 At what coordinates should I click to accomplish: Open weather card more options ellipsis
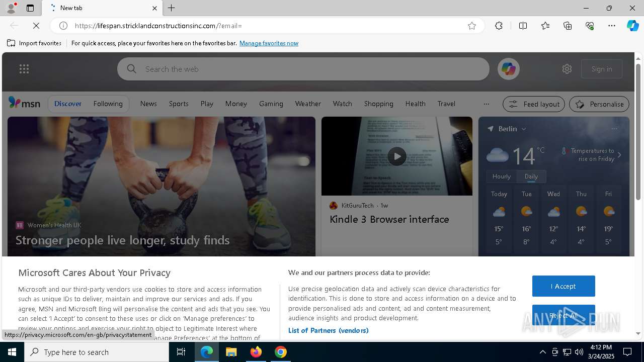614,129
